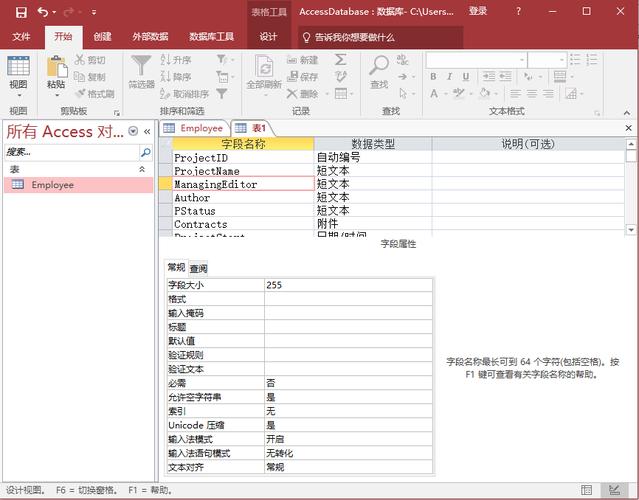Switch to the Lookup (查阅) properties tab

198,269
